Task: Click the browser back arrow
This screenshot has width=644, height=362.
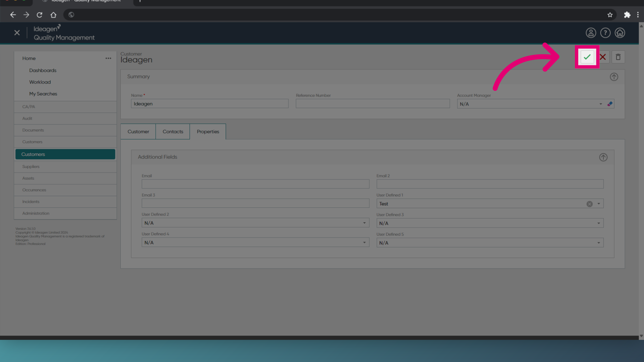Action: click(x=13, y=15)
